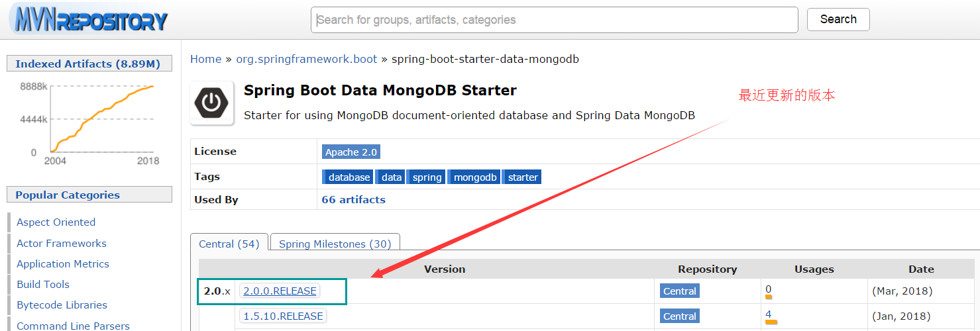Go to the Home breadcrumb

(205, 59)
